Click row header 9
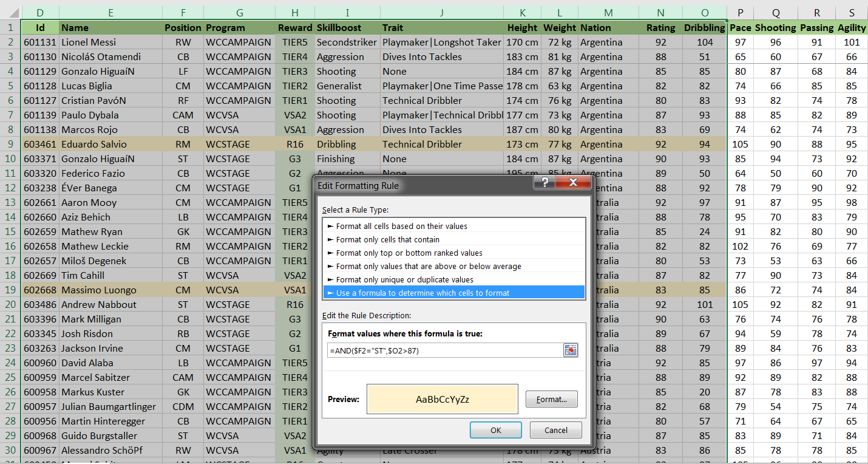868x464 pixels. click(10, 144)
